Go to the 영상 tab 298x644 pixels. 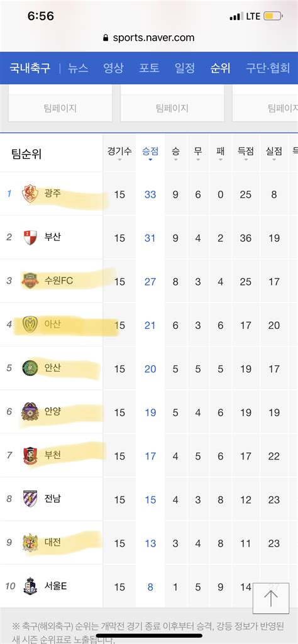[x=113, y=68]
